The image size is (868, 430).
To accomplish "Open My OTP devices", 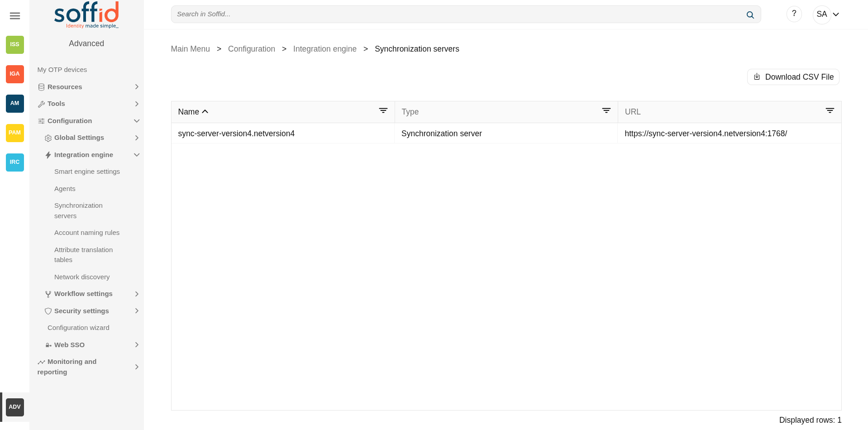I will [x=62, y=70].
